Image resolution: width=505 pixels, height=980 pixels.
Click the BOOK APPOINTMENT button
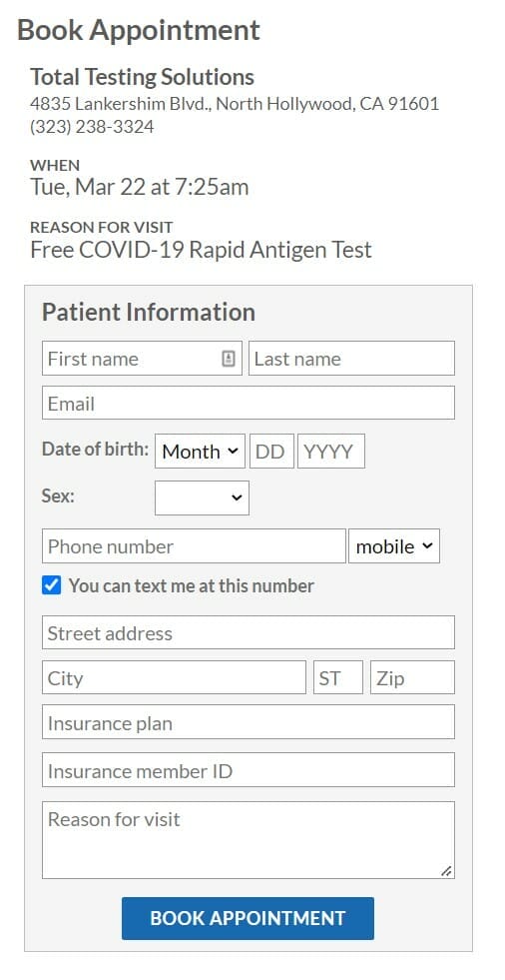pos(248,918)
